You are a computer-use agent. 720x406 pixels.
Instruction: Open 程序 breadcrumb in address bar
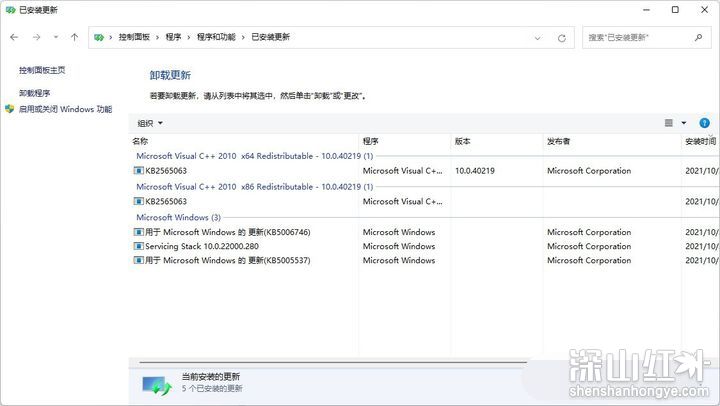tap(173, 37)
